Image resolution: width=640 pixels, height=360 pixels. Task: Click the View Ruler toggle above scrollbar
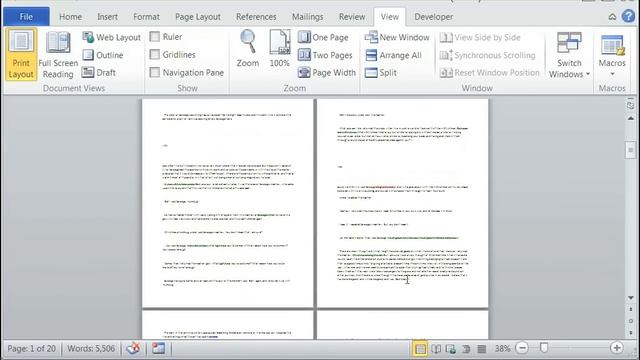(631, 105)
